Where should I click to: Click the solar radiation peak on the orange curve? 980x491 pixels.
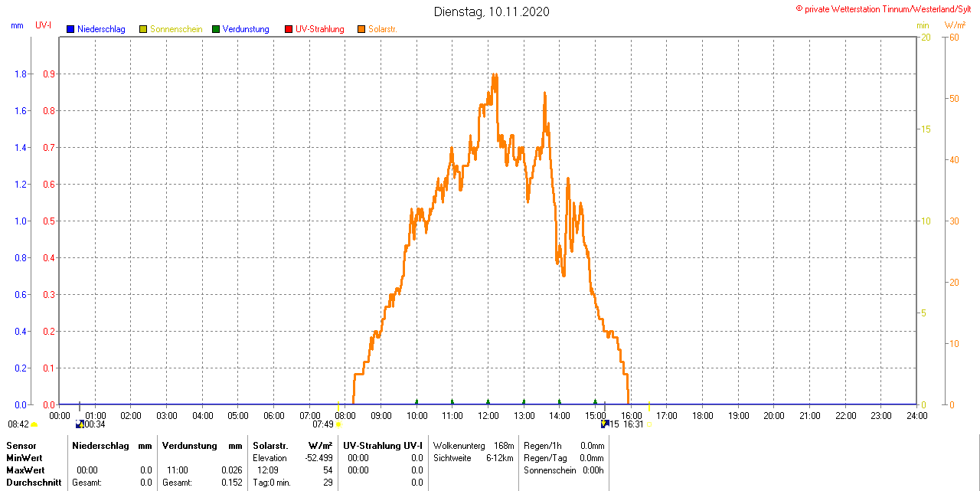[495, 75]
